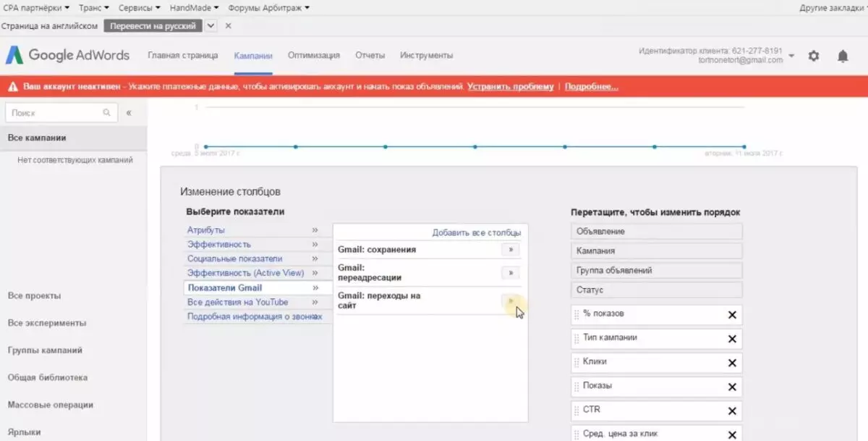Viewport: 868px width, 441px height.
Task: Remove the CTR column
Action: click(732, 411)
